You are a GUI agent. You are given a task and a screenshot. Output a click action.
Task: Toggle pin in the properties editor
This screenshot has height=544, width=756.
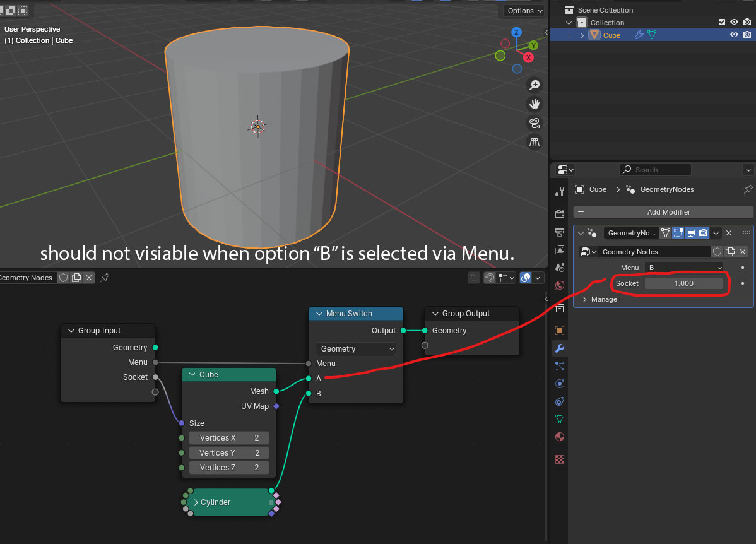(748, 189)
